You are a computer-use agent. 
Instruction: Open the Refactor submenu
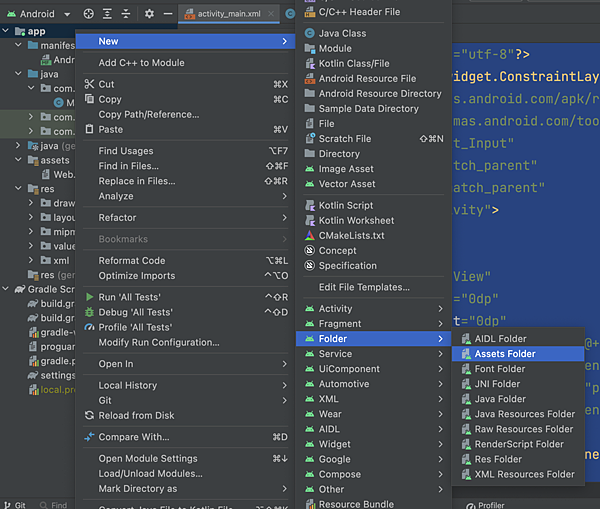click(x=185, y=217)
